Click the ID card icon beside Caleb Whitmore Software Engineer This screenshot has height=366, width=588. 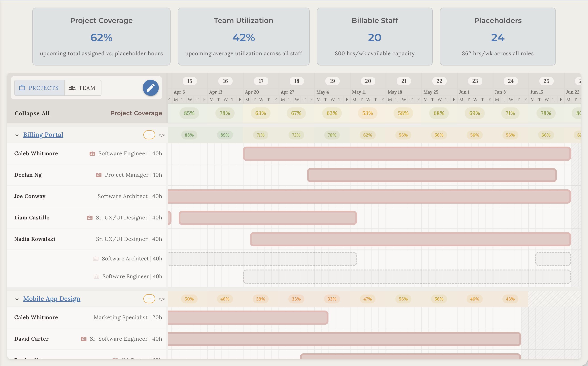pyautogui.click(x=92, y=153)
